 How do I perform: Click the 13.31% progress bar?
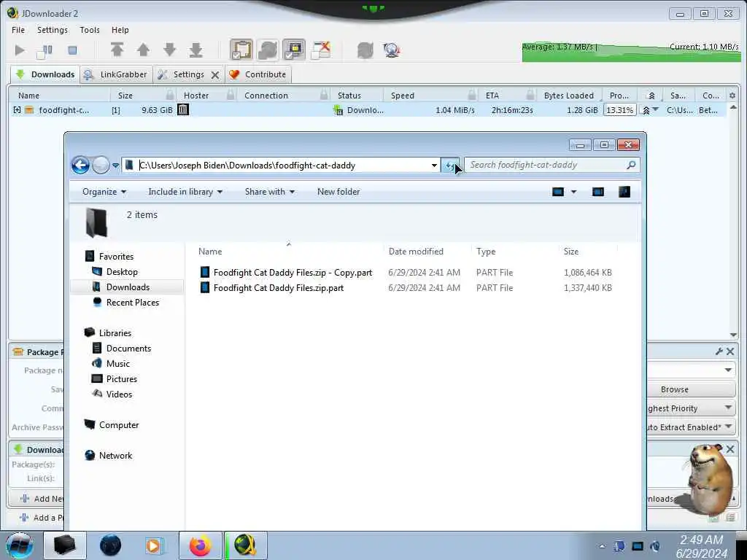pos(619,110)
